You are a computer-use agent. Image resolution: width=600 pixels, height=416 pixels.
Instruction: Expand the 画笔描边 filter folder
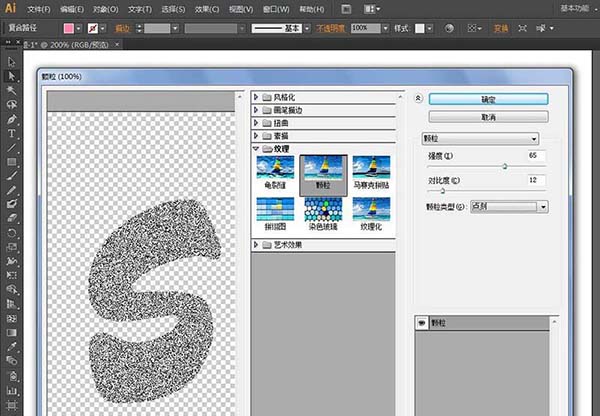click(256, 110)
